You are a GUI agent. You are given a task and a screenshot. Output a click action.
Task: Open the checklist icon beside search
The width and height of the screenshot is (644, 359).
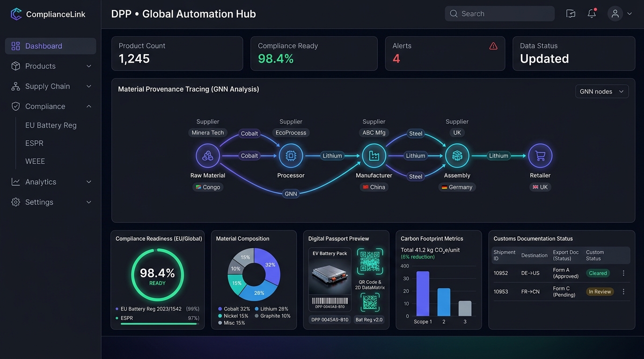pyautogui.click(x=571, y=14)
